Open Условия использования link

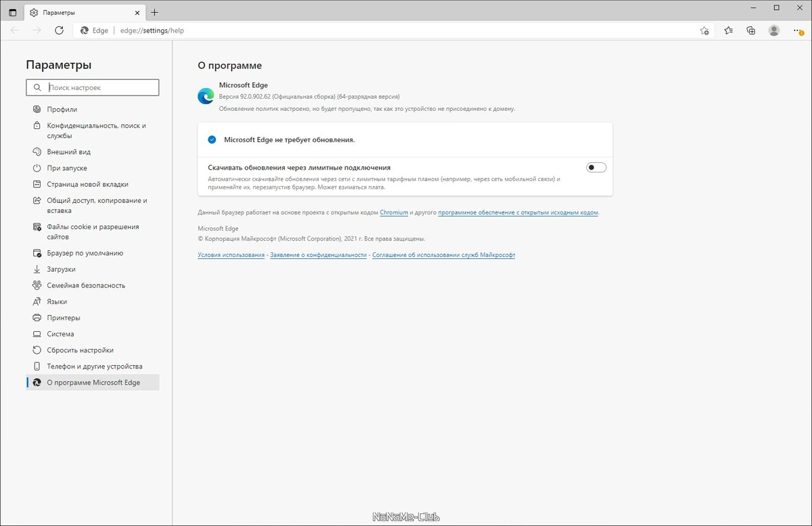coord(231,256)
